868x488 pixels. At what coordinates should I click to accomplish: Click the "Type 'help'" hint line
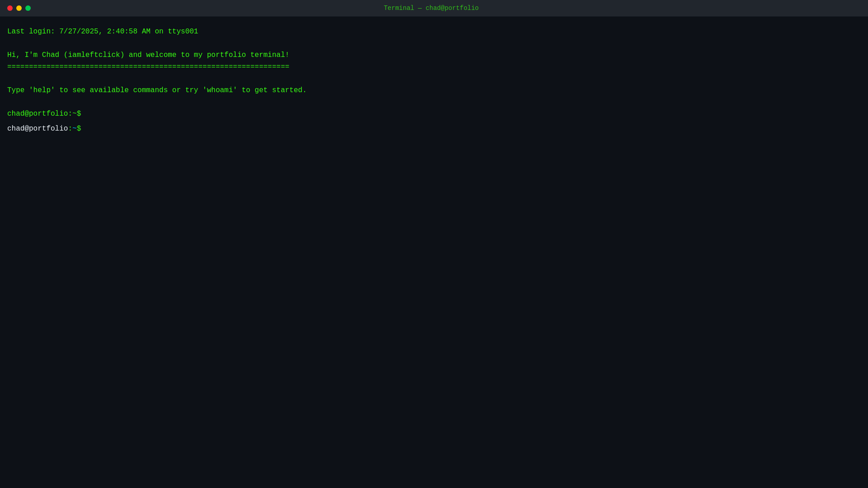pyautogui.click(x=157, y=90)
